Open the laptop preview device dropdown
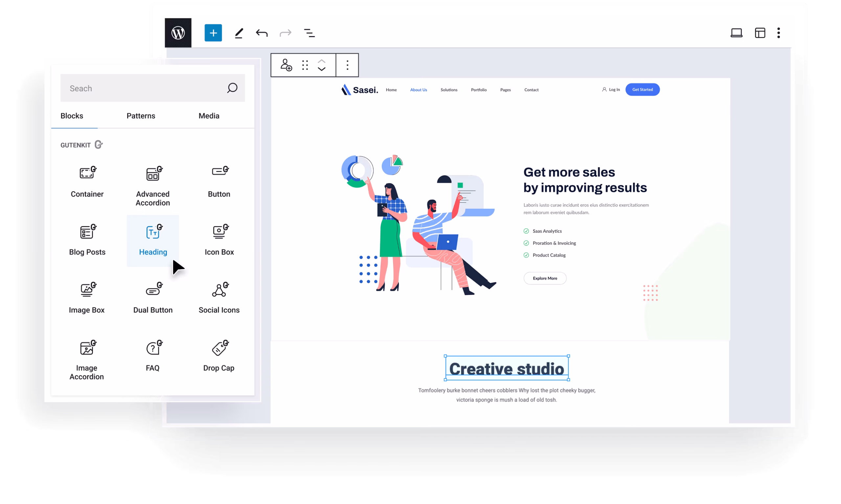The height and width of the screenshot is (504, 841). pyautogui.click(x=736, y=33)
